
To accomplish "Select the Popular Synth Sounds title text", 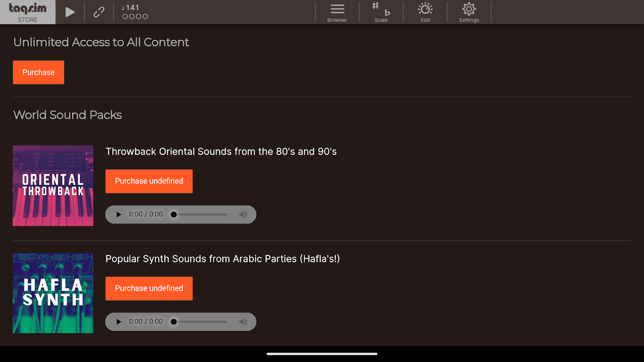I will 222,259.
